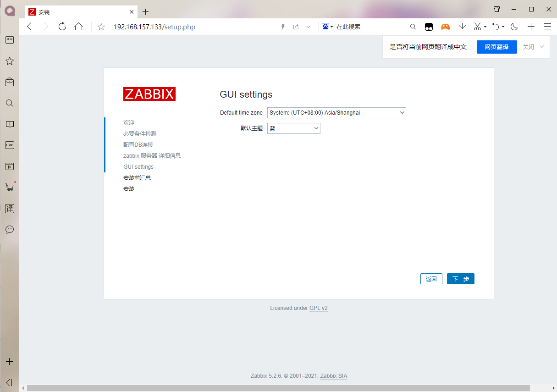The width and height of the screenshot is (557, 392).
Task: Select the final 安装 step in the step list
Action: tap(129, 189)
